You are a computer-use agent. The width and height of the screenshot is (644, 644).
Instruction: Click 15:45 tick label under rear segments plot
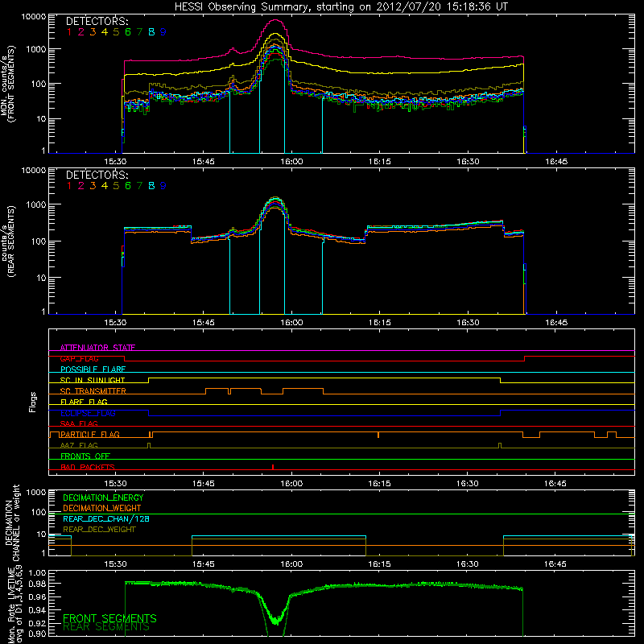point(204,323)
